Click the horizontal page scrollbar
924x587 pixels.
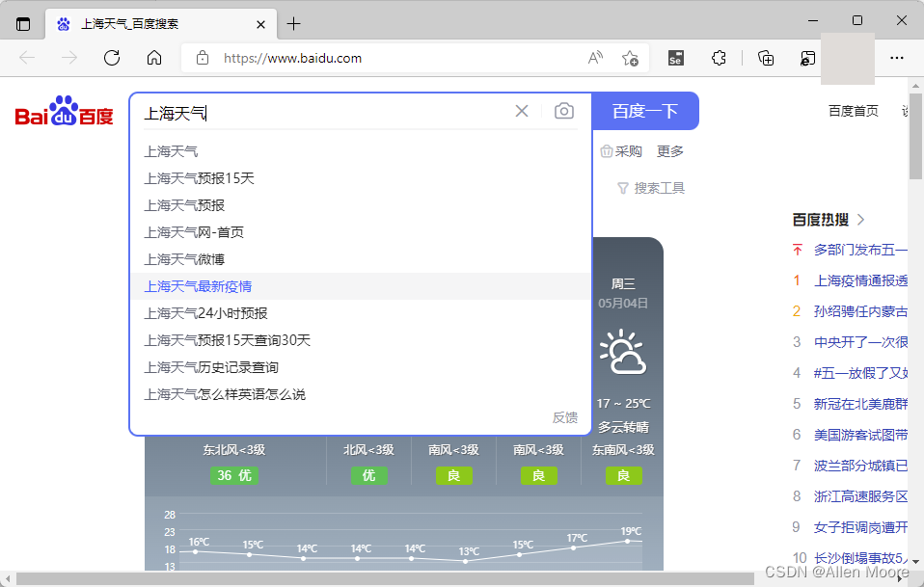coord(386,579)
